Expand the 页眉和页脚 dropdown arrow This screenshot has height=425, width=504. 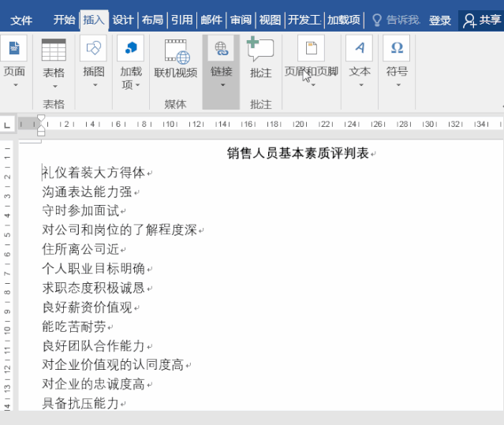313,85
